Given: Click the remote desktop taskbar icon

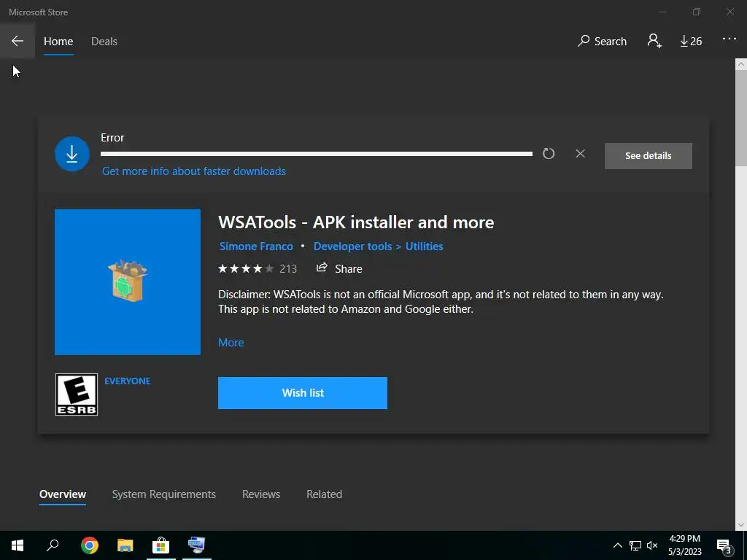Looking at the screenshot, I should coord(196,545).
